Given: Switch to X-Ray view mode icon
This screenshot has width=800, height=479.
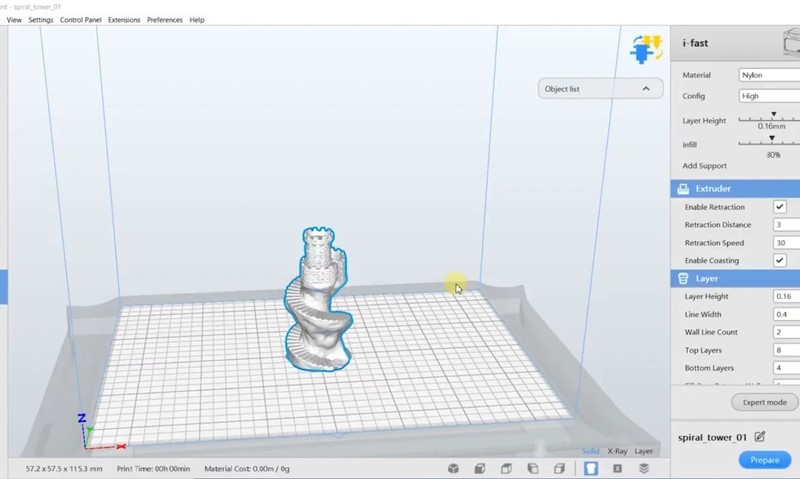Looking at the screenshot, I should click(x=617, y=468).
